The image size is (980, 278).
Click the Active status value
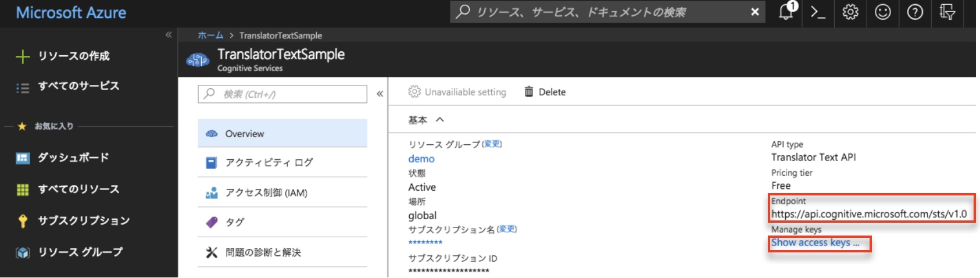(x=422, y=187)
